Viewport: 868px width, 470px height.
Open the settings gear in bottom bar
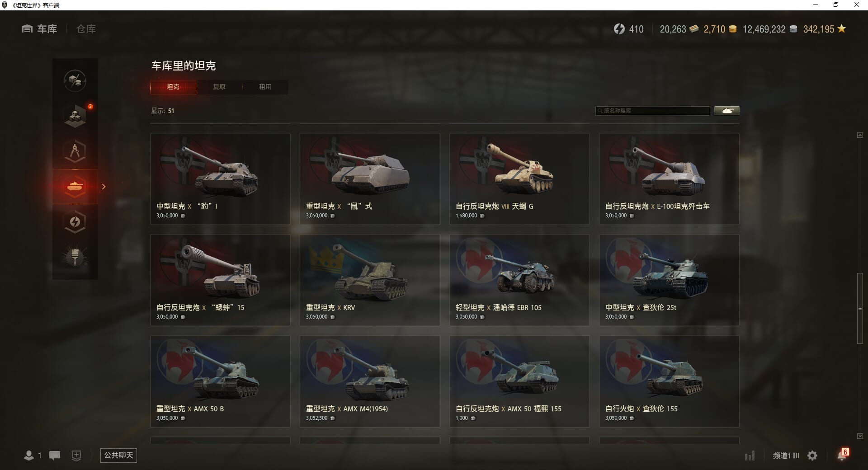pos(812,456)
